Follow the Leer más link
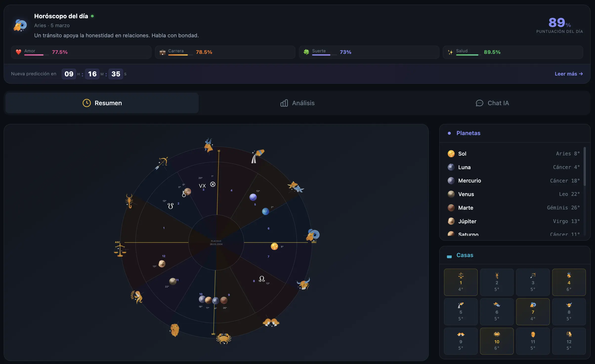 click(569, 74)
